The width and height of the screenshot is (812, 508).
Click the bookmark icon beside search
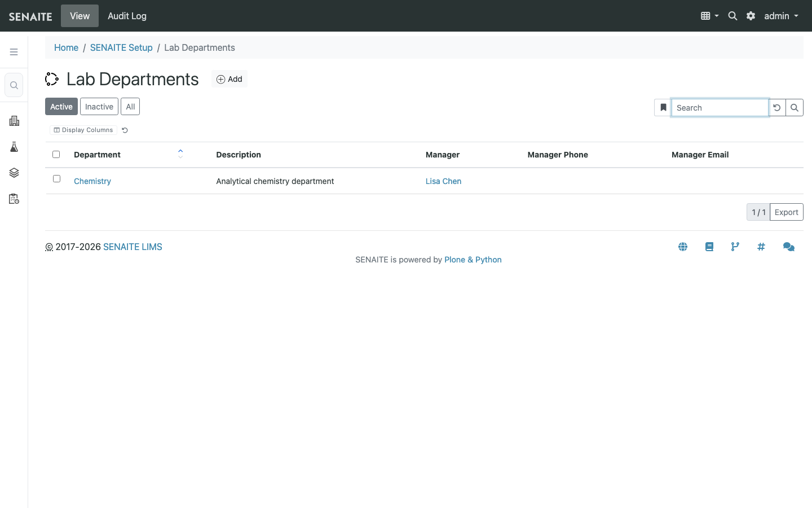(663, 107)
